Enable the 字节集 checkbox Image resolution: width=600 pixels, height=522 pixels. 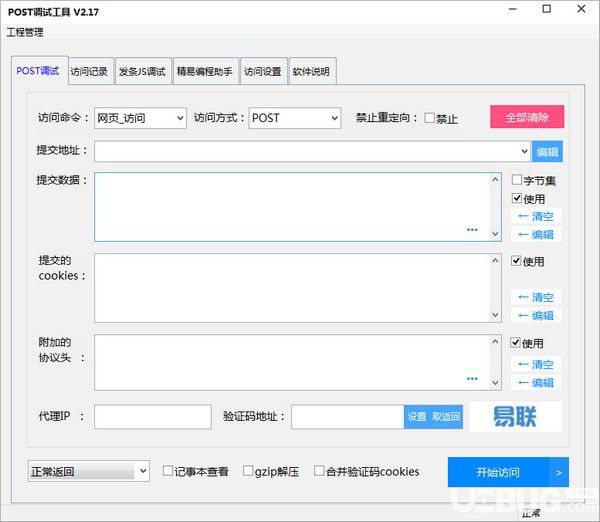517,179
